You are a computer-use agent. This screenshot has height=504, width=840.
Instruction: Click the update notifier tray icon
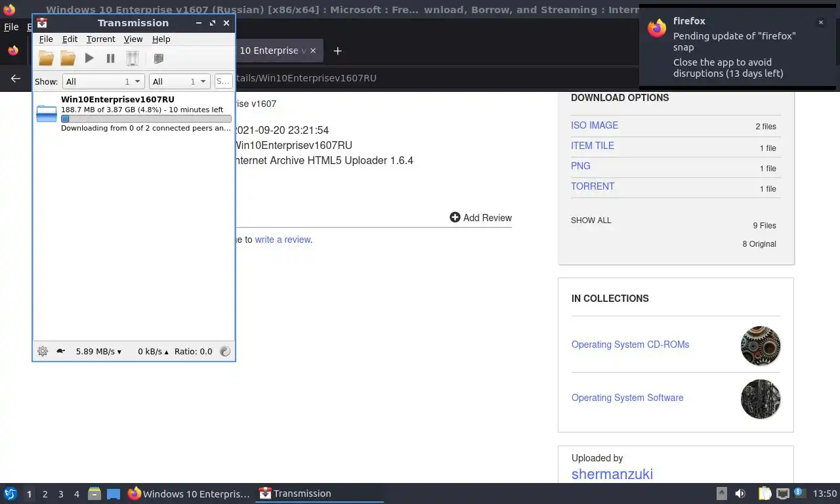click(x=800, y=493)
